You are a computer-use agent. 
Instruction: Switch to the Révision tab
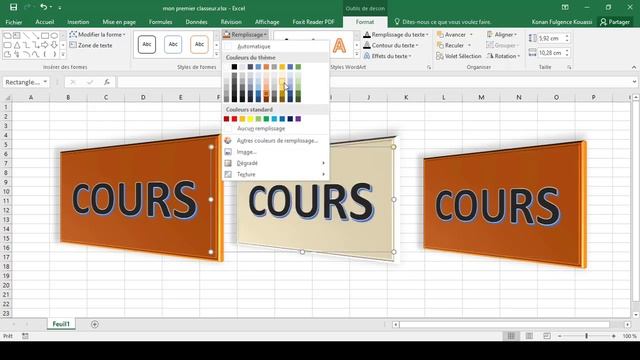click(231, 22)
